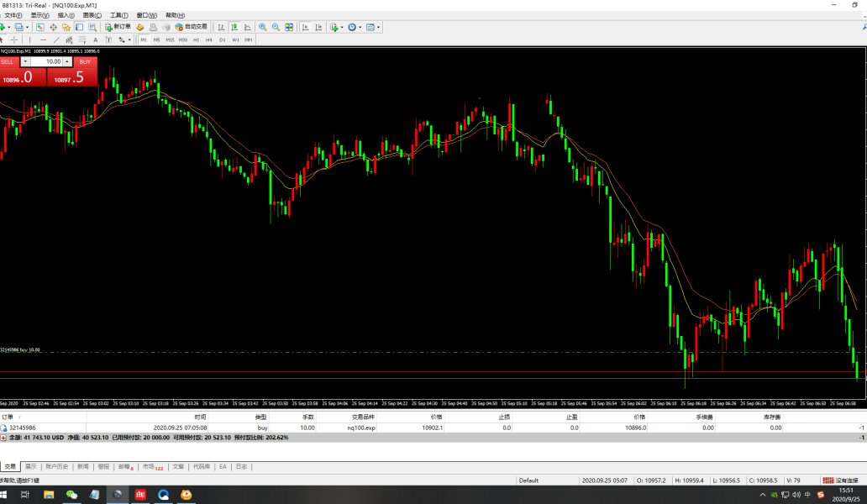Toggle the 自动交易 auto trading button
867x504 pixels.
191,27
